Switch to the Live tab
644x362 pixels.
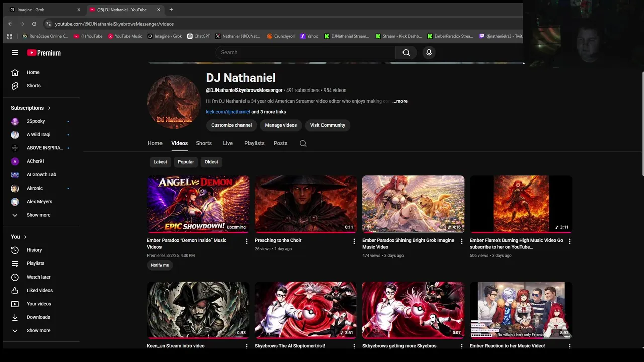tap(228, 143)
